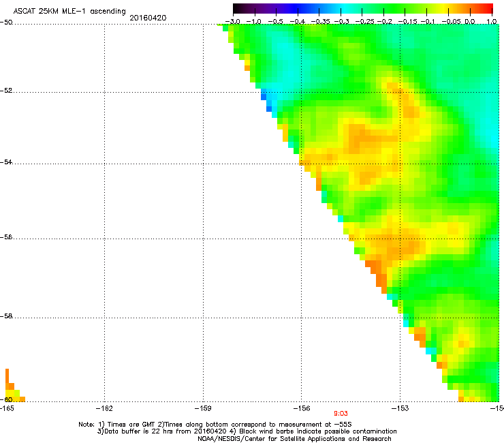Image resolution: width=504 pixels, height=443 pixels.
Task: Click the "-3.0" color scale label
Action: coord(232,22)
